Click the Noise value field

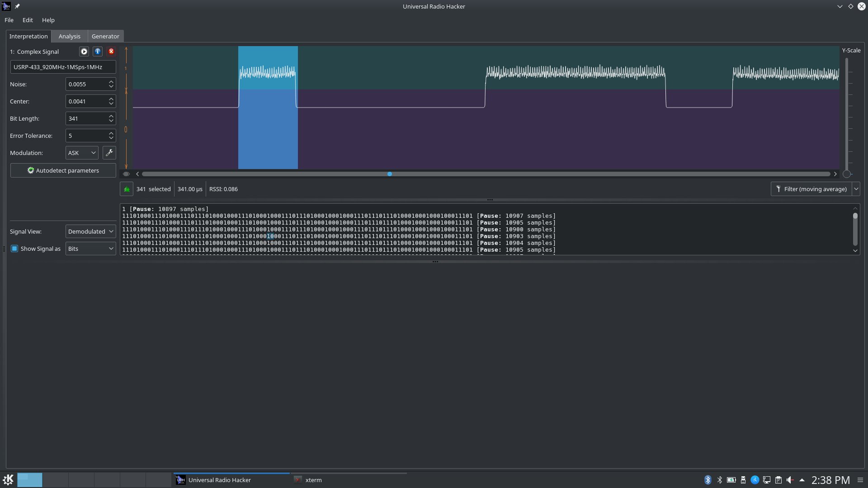[86, 84]
